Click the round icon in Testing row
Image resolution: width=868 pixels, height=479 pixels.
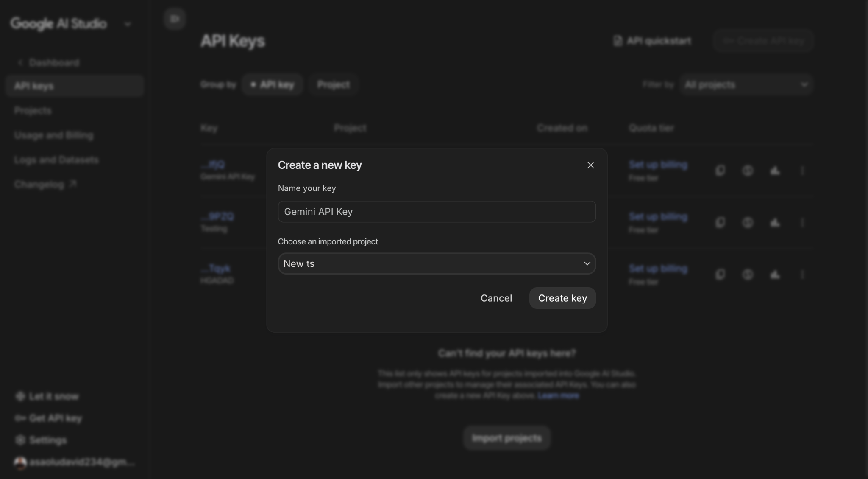(x=748, y=222)
